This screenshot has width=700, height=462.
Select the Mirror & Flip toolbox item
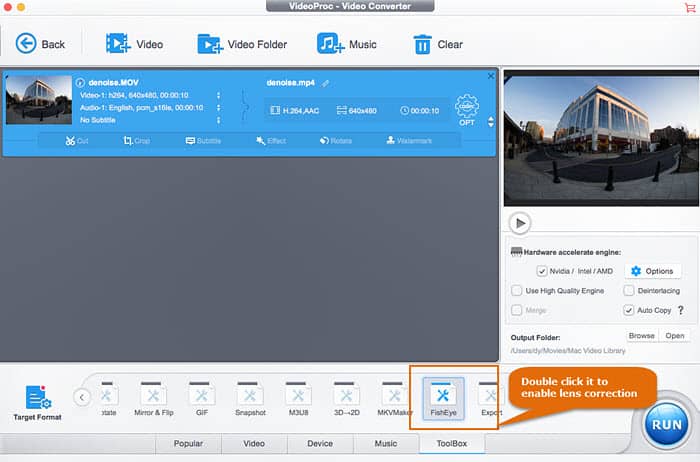point(154,399)
